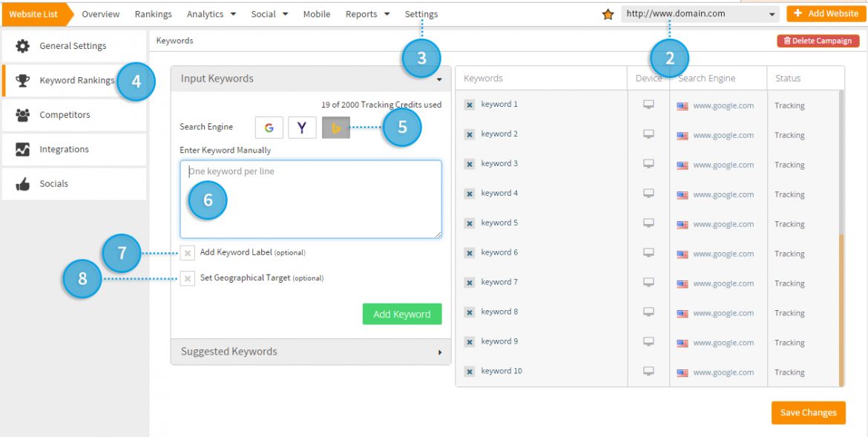
Task: Remove keyword 1 with its X icon
Action: click(470, 105)
